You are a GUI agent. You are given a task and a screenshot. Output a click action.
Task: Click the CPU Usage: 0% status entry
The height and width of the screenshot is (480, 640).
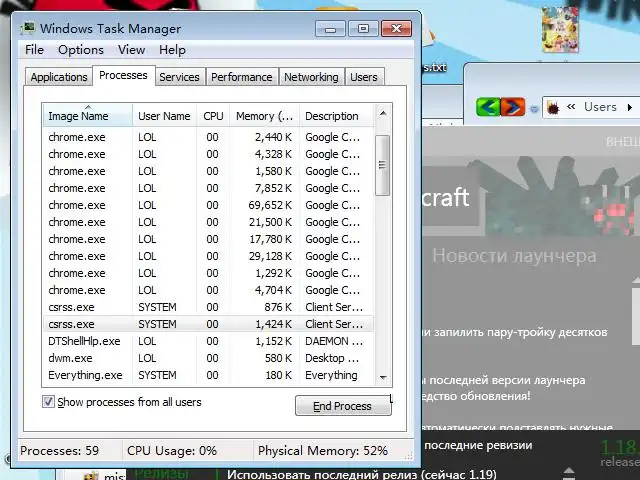pyautogui.click(x=172, y=451)
